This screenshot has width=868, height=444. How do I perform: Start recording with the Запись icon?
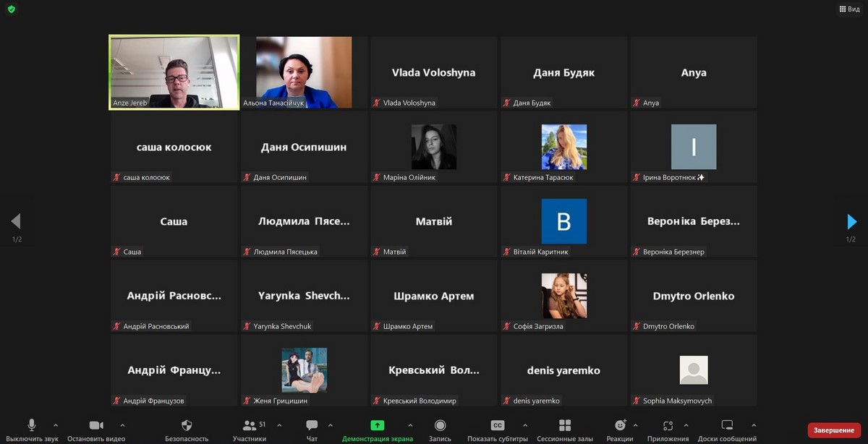coord(440,425)
